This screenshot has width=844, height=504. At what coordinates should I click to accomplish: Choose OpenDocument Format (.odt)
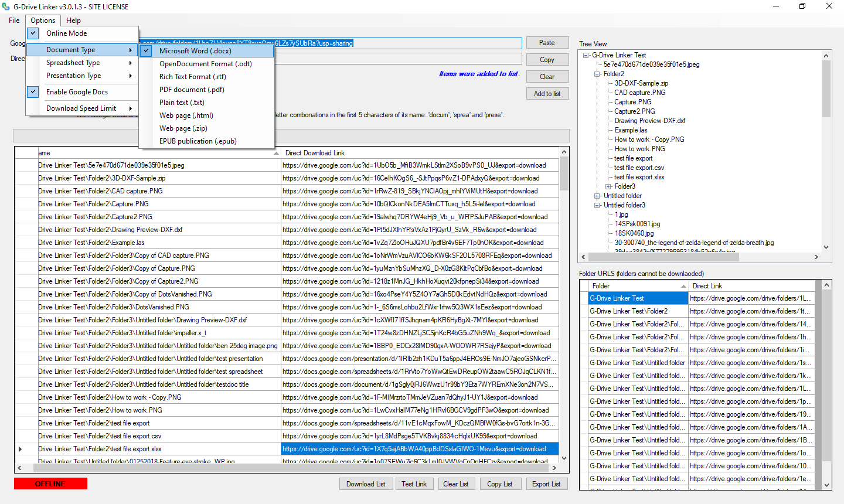(x=206, y=64)
